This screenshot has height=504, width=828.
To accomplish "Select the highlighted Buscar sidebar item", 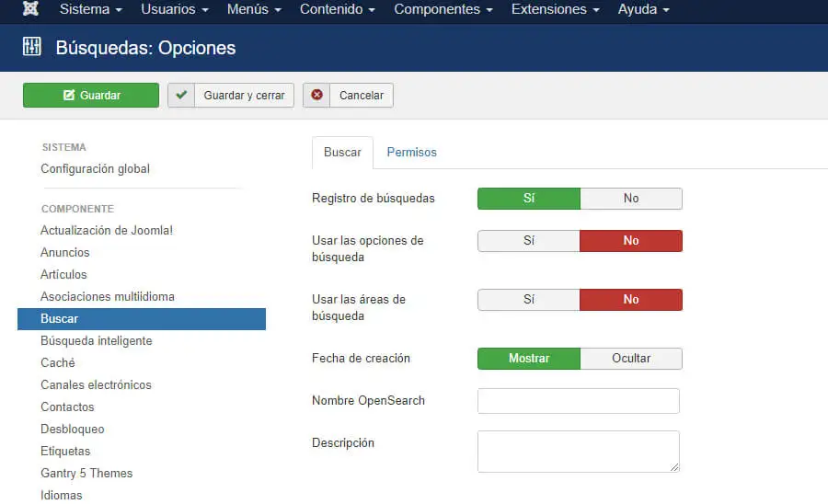I will [142, 319].
